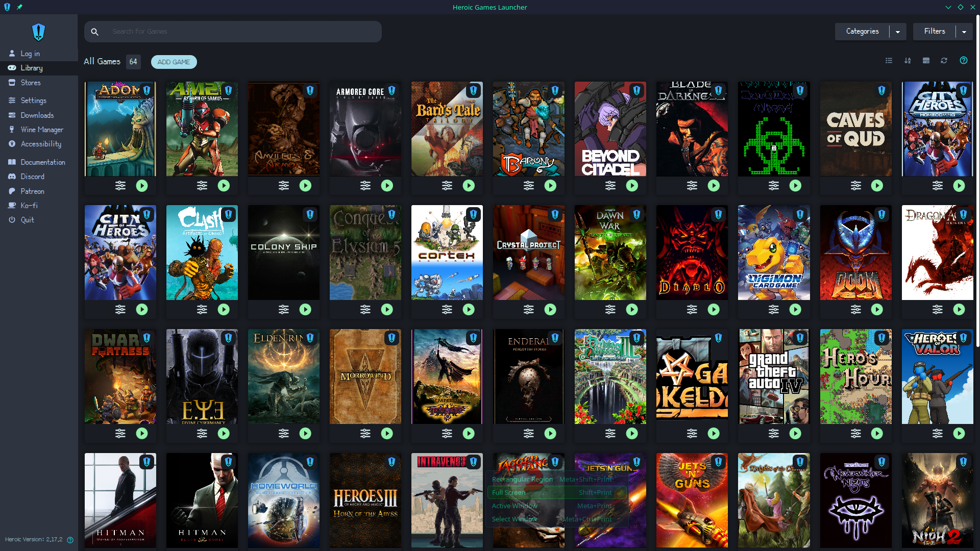Open settings for Enderal card
The height and width of the screenshot is (551, 980).
[529, 433]
